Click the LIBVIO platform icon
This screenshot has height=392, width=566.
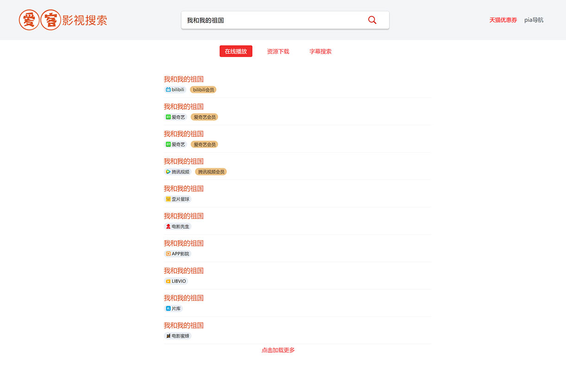tap(169, 281)
